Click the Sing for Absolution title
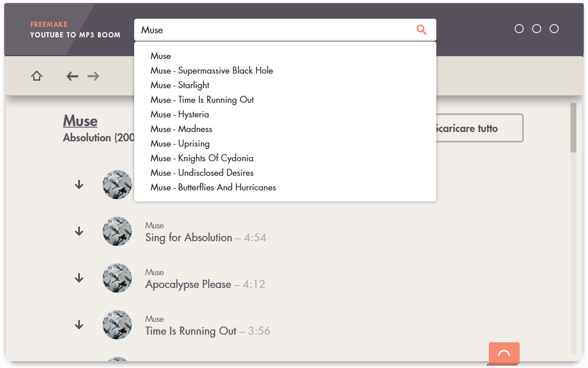 pos(188,238)
